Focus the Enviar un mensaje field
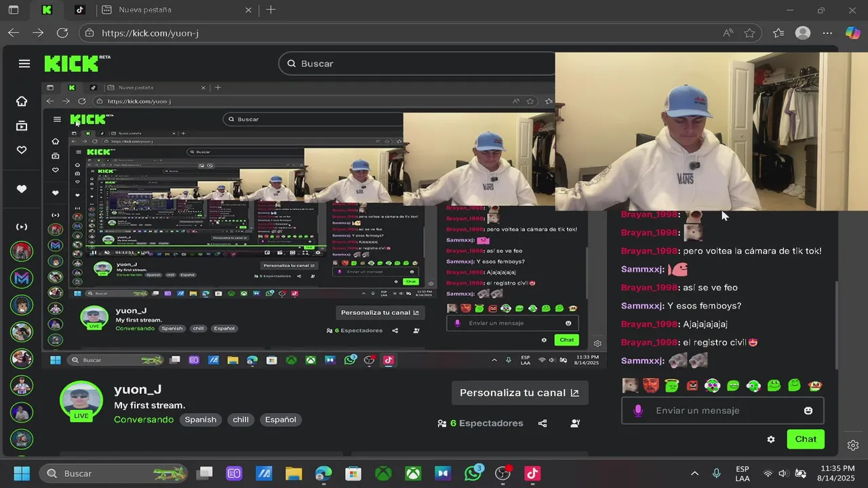The height and width of the screenshot is (488, 868). (722, 411)
